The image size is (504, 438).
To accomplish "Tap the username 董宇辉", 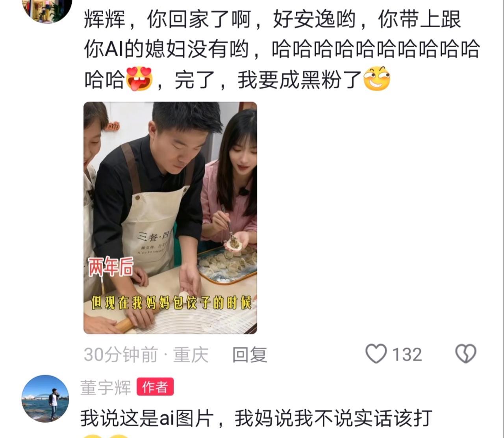I will point(106,388).
